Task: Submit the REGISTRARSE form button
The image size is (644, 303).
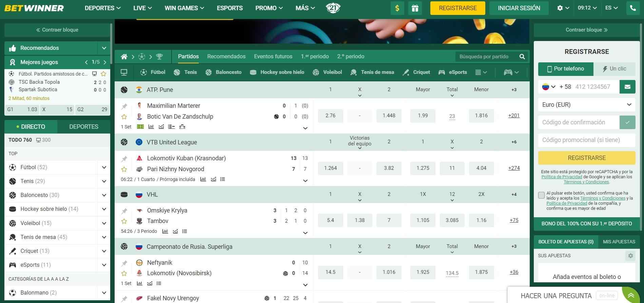Action: coord(587,158)
